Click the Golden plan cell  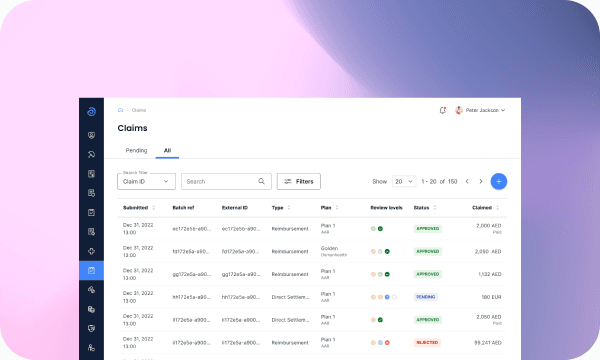click(x=334, y=251)
